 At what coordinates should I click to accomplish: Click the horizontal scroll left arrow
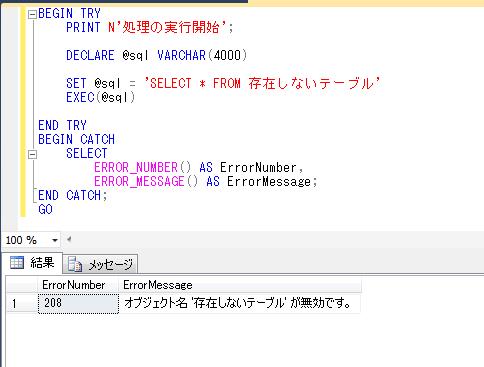[x=69, y=239]
